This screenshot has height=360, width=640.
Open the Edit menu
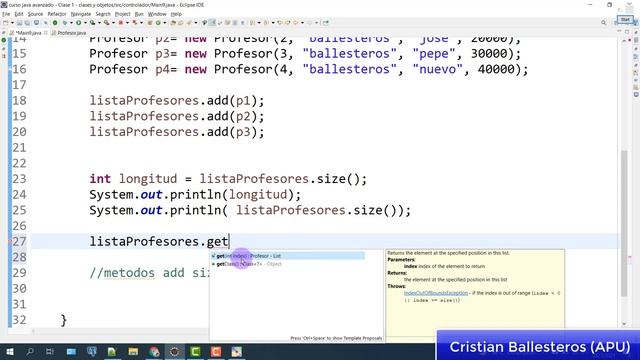(19, 14)
